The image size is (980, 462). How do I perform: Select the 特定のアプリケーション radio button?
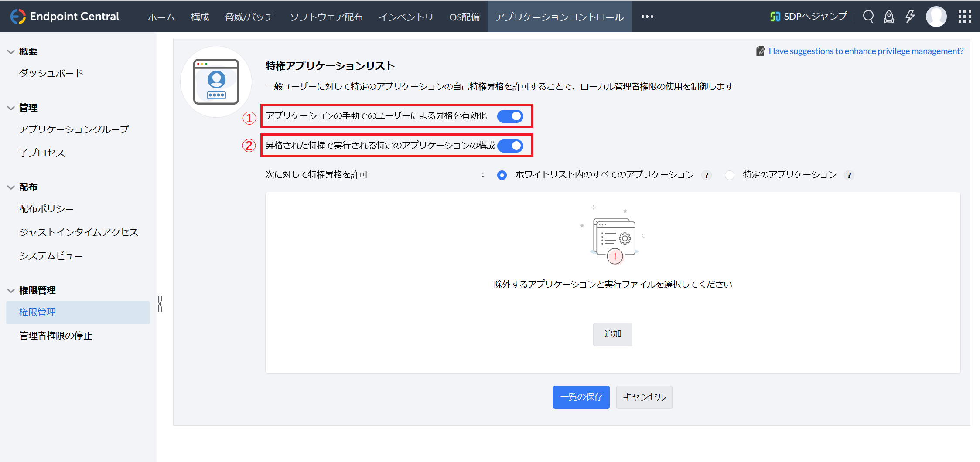coord(730,175)
